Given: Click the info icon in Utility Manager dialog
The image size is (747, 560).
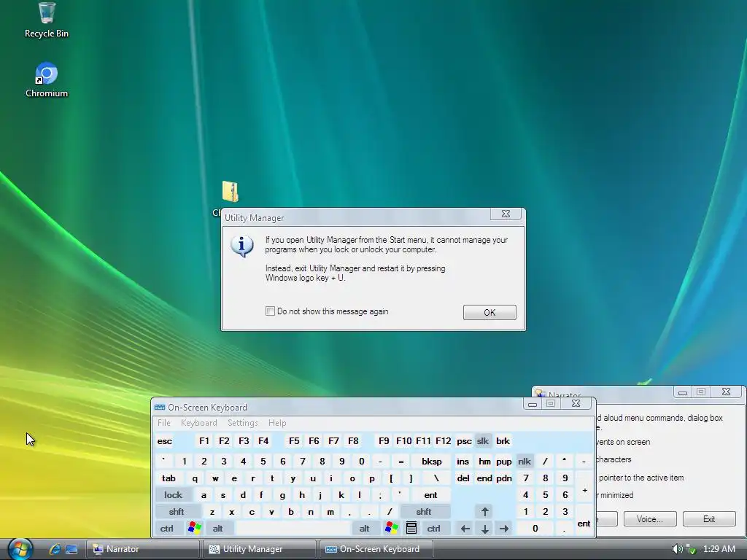Looking at the screenshot, I should (242, 246).
